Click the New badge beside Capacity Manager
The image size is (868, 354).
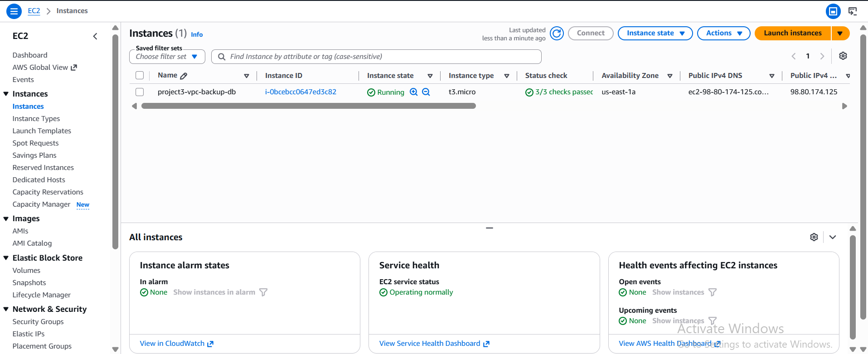click(x=83, y=205)
